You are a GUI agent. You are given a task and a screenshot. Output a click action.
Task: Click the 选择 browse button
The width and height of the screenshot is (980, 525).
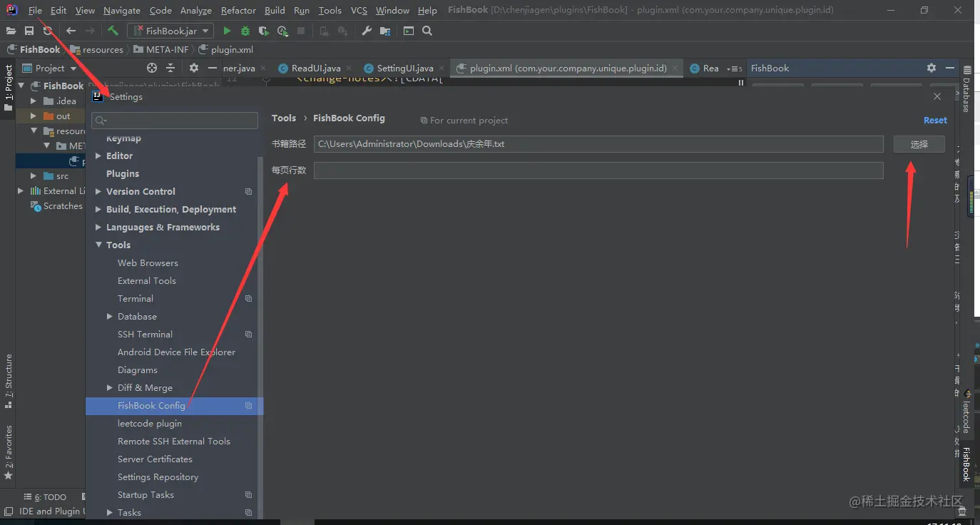(919, 144)
